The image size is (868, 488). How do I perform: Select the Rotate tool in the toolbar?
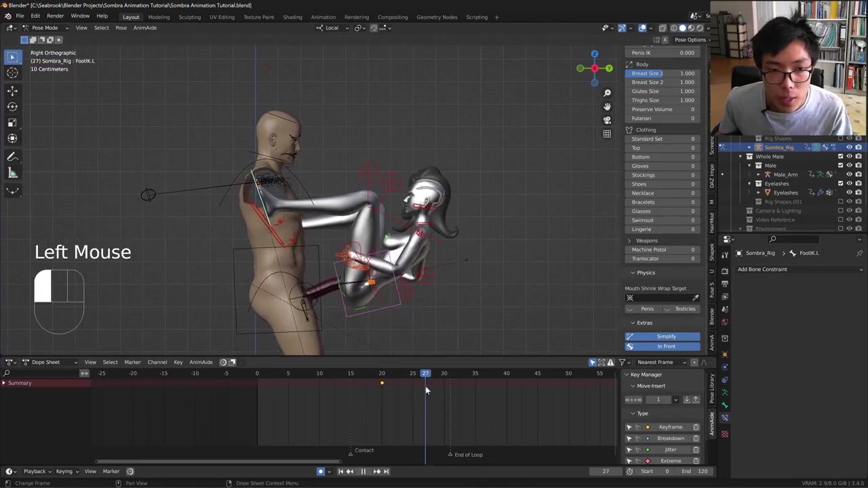12,106
